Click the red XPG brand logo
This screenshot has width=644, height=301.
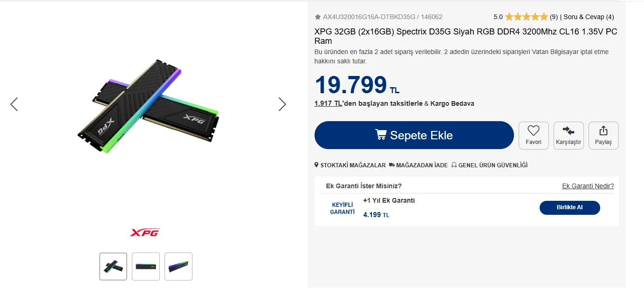coord(145,232)
